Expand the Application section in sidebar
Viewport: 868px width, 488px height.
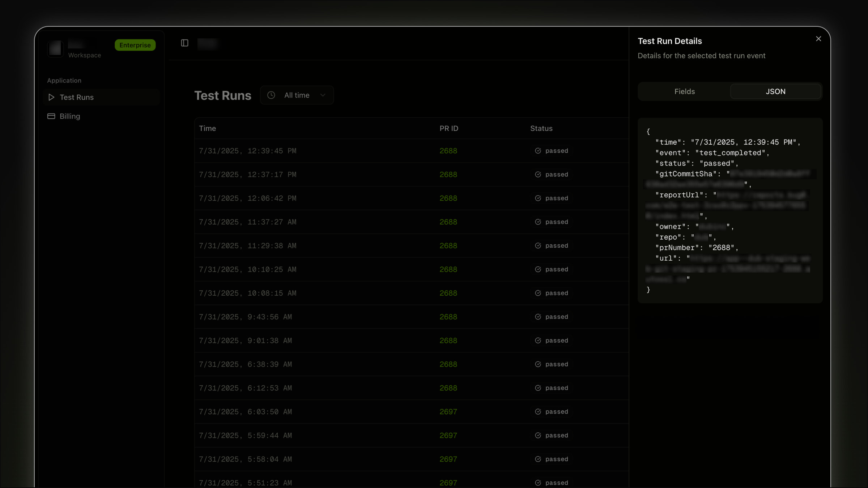[x=64, y=80]
